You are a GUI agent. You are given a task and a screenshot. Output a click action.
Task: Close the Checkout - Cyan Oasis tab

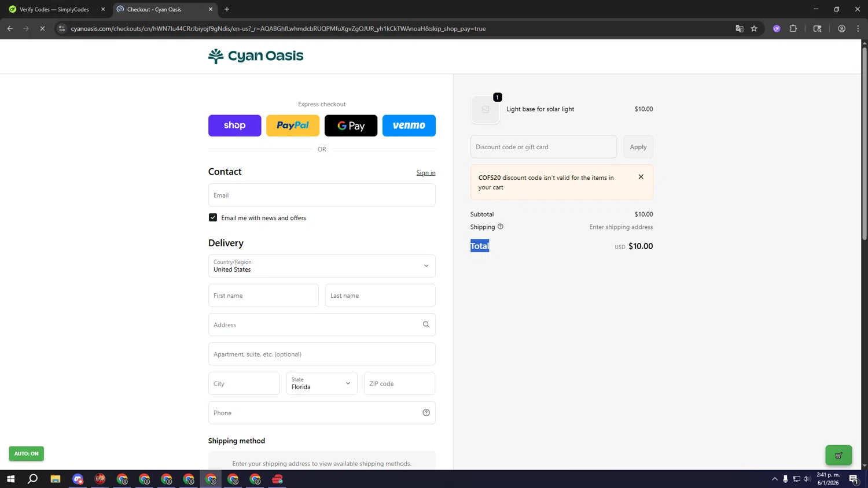pos(211,9)
